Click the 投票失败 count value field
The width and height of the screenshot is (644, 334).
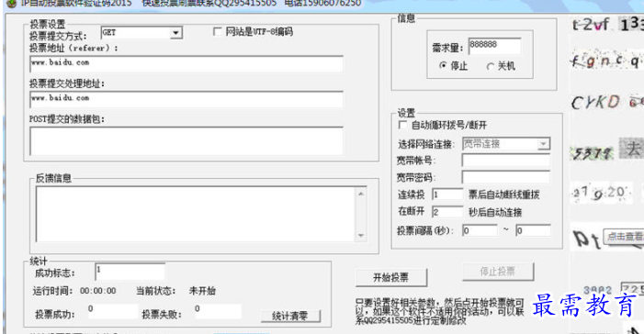(218, 311)
